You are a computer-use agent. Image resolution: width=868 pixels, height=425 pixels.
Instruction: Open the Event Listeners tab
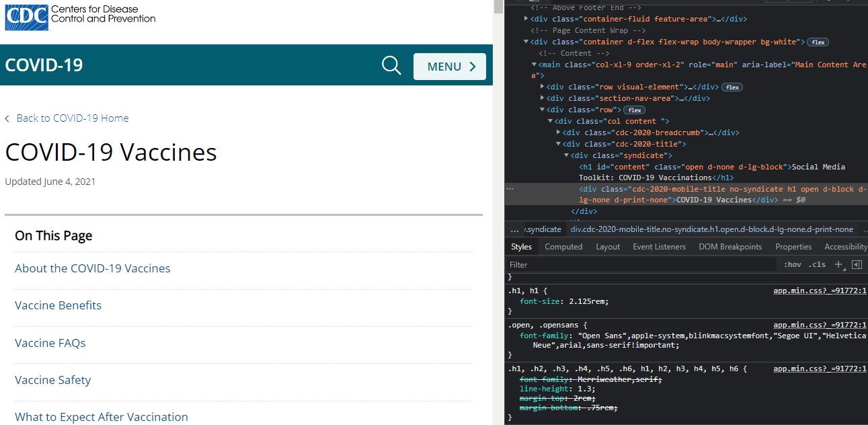click(659, 247)
